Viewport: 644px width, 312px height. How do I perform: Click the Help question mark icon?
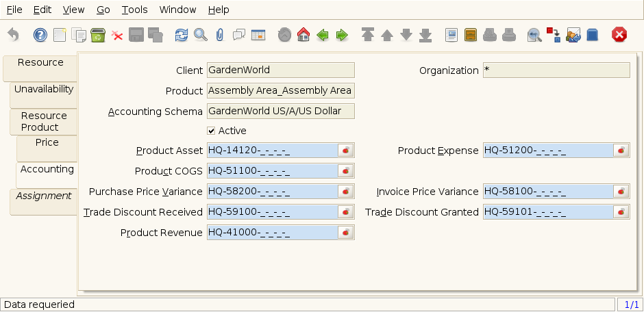pyautogui.click(x=40, y=35)
